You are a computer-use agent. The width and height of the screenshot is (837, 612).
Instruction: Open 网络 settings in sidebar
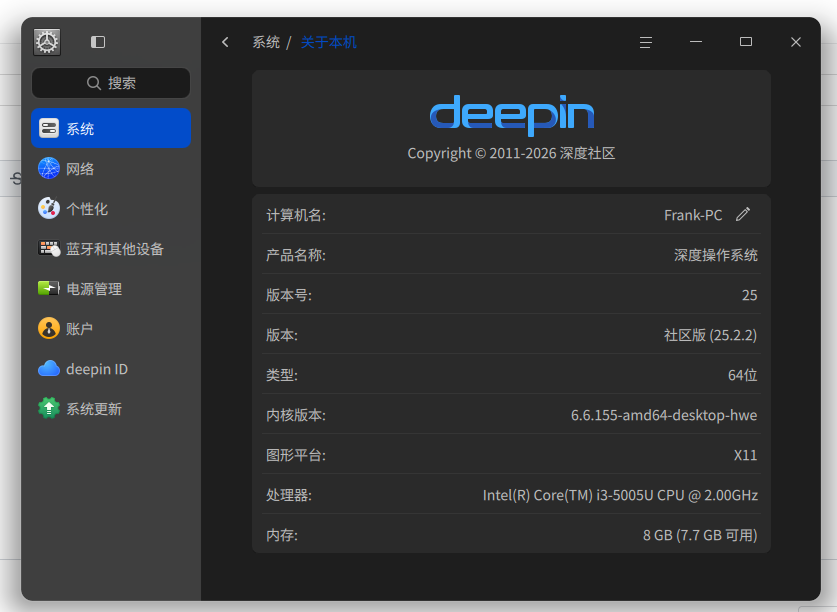click(111, 169)
